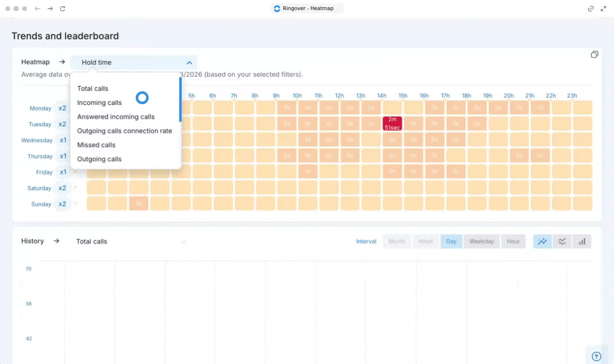This screenshot has height=364, width=614.
Task: Click the chevron next to History Total calls
Action: click(184, 242)
